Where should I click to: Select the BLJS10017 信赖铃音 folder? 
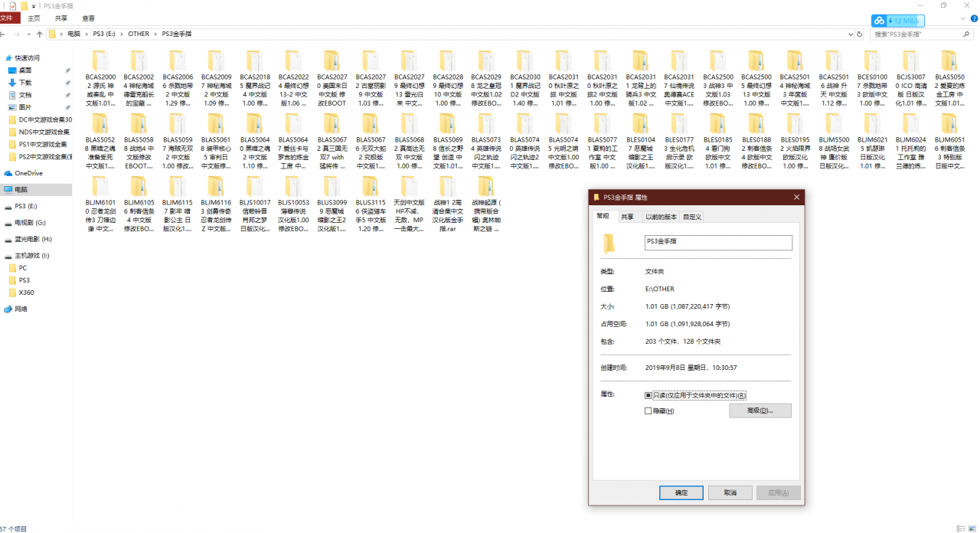254,204
